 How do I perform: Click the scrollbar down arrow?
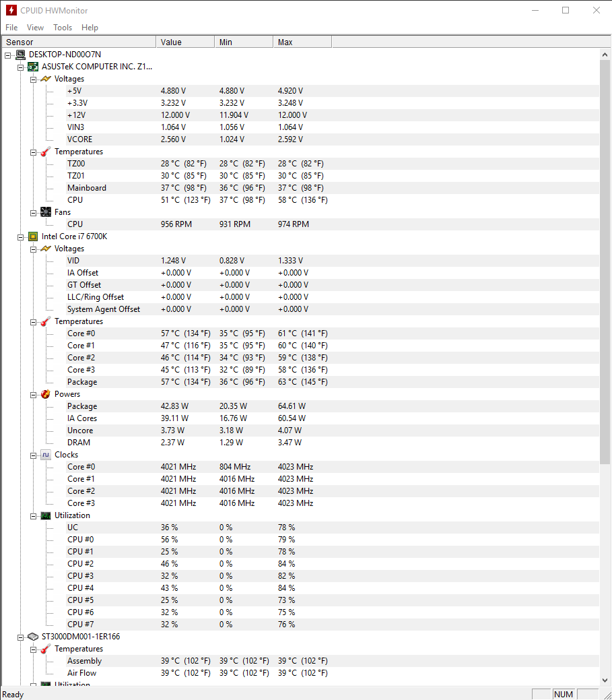point(605,681)
